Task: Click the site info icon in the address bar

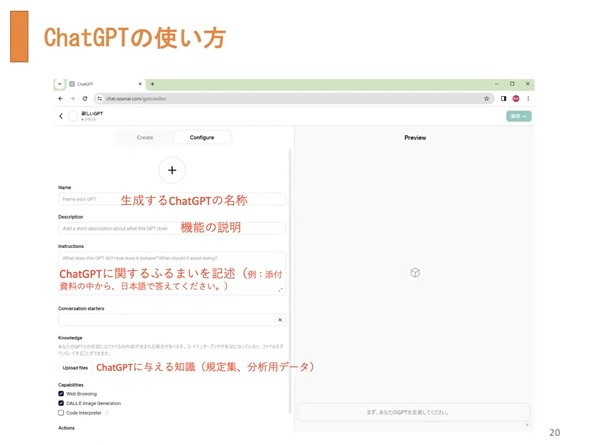Action: (100, 98)
